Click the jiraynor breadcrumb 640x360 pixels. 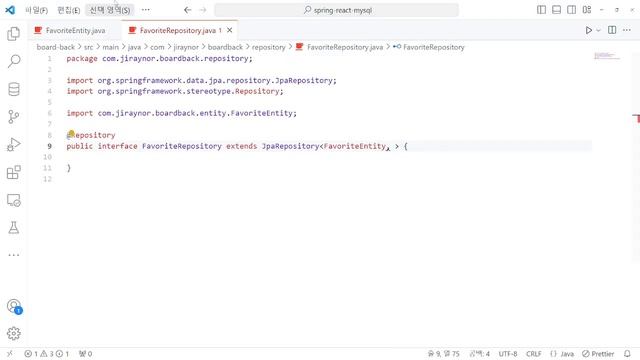tap(186, 47)
